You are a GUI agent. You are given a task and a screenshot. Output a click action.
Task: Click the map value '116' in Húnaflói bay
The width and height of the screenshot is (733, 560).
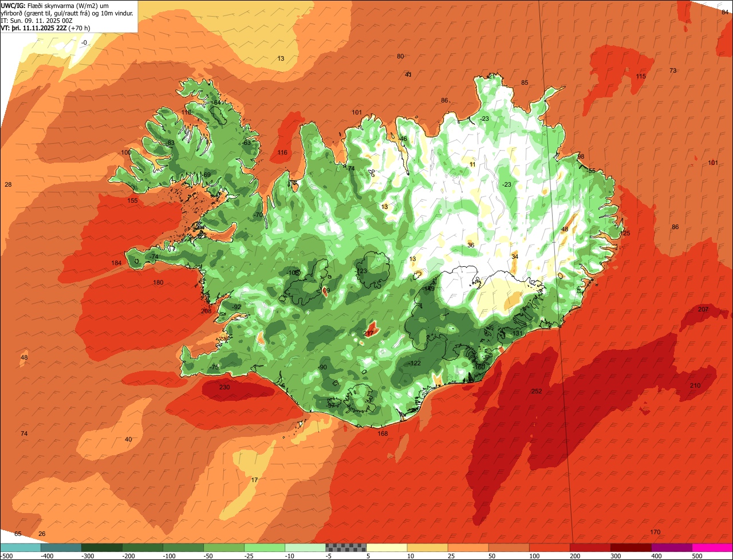click(282, 152)
